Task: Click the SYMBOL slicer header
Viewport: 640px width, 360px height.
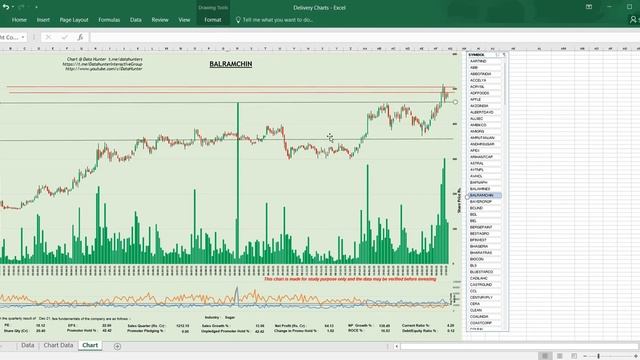Action: tap(477, 55)
